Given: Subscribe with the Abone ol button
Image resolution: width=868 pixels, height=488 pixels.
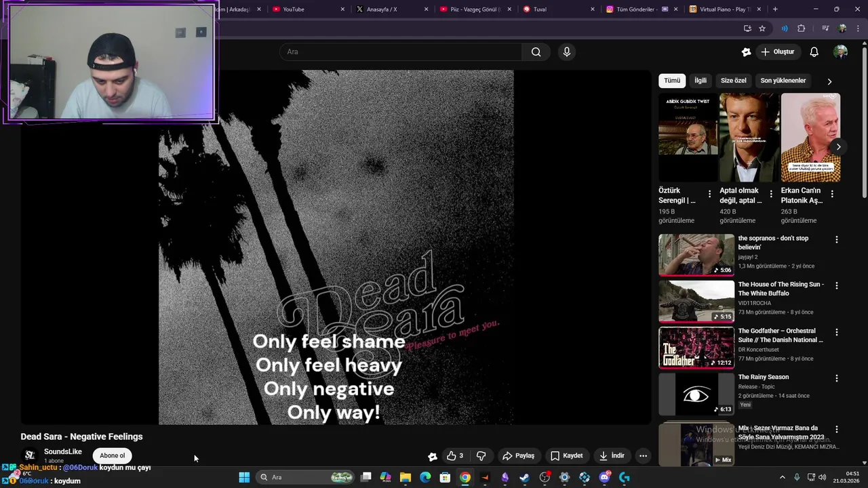Looking at the screenshot, I should [x=113, y=455].
